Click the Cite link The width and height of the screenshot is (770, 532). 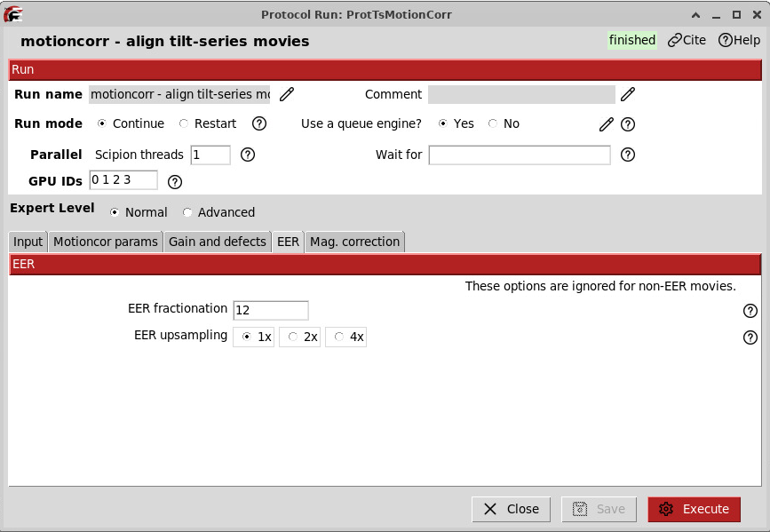coord(687,40)
